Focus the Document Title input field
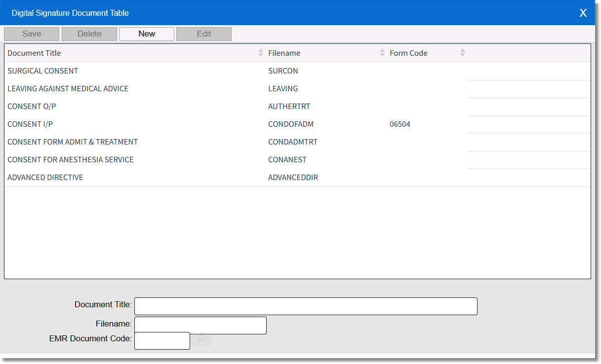 [306, 306]
